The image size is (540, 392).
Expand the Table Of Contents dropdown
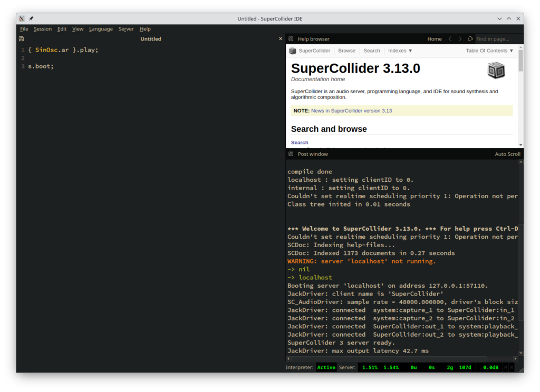(489, 51)
